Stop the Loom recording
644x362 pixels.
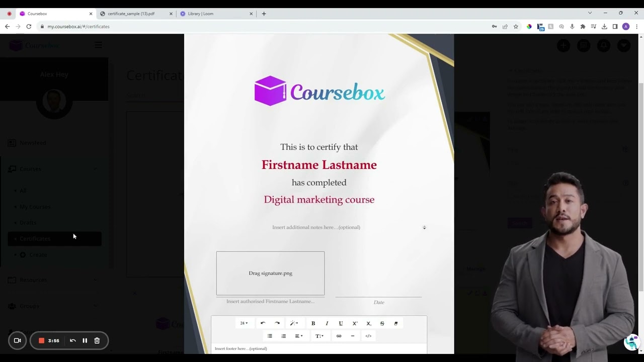[41, 340]
